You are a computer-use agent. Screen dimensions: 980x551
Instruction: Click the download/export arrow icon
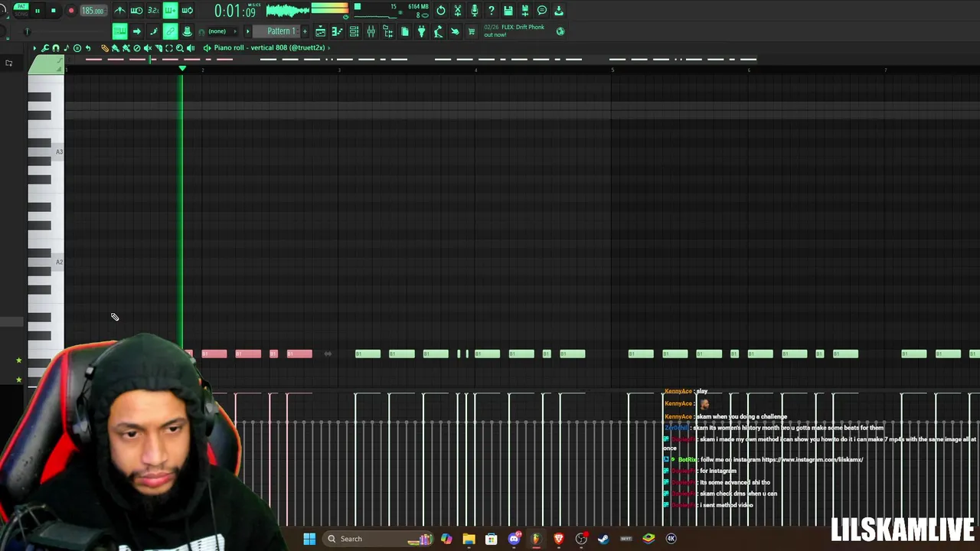pos(559,11)
